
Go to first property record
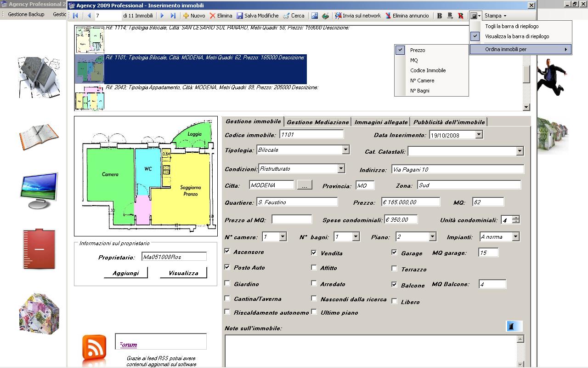[x=75, y=16]
